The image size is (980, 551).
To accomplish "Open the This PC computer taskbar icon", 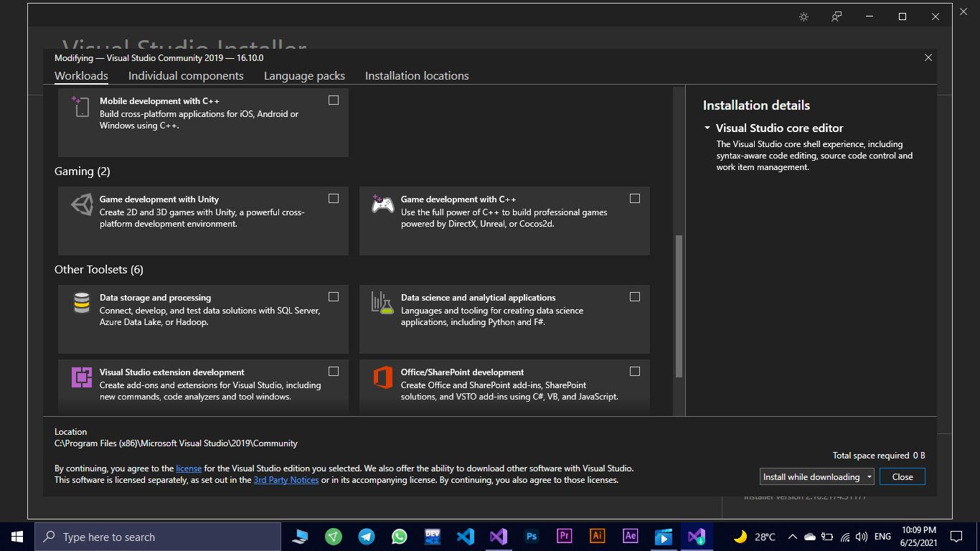I will (x=301, y=537).
